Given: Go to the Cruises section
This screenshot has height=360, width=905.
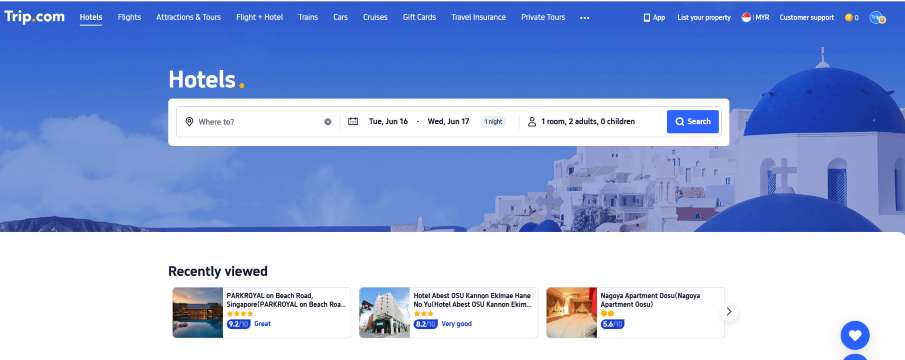Looking at the screenshot, I should (375, 17).
